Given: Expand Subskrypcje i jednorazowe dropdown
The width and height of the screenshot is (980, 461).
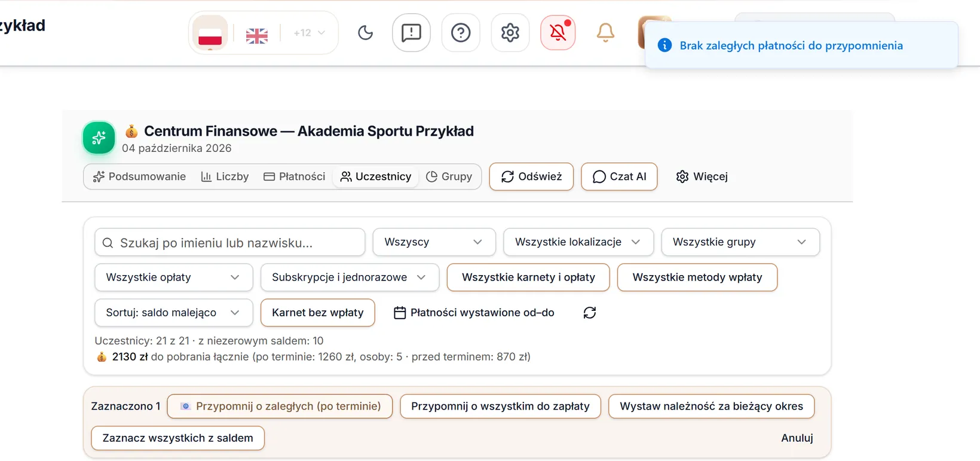Looking at the screenshot, I should (x=350, y=277).
